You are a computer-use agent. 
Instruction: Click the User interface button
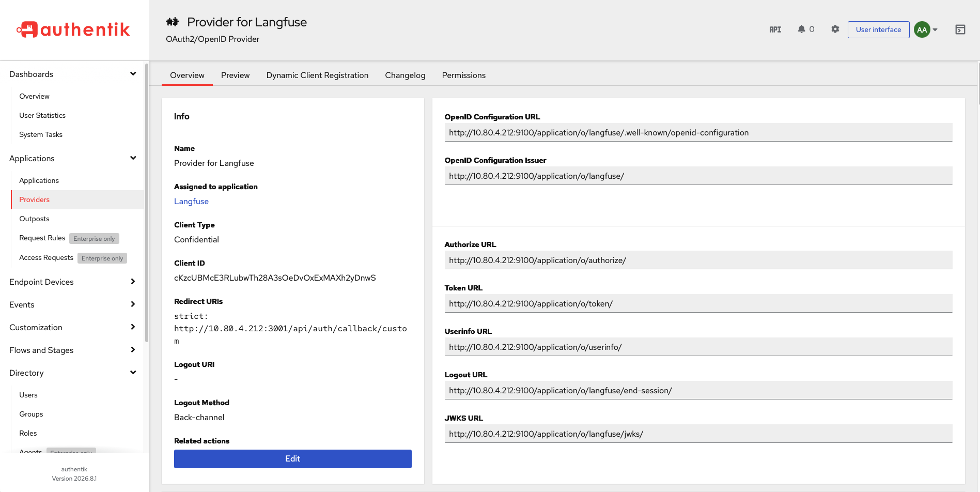tap(878, 29)
